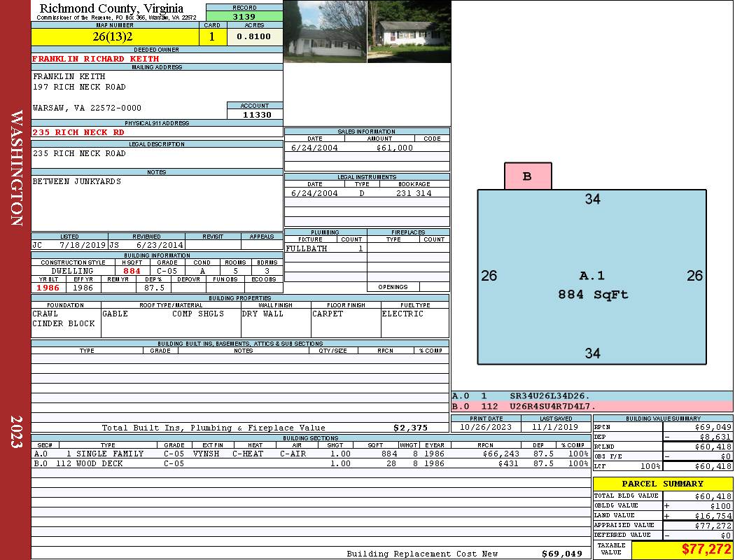
Task: Click the C-HEAT heat cell
Action: tap(248, 454)
